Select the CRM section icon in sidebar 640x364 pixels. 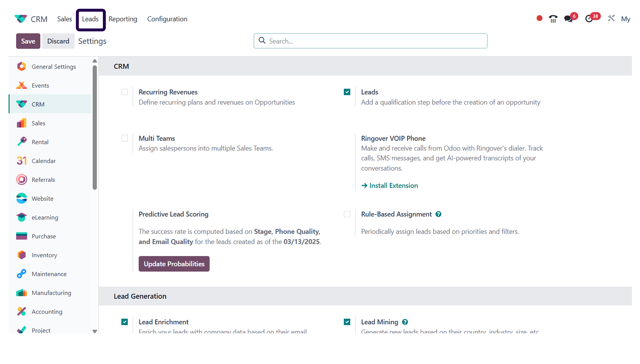(22, 104)
